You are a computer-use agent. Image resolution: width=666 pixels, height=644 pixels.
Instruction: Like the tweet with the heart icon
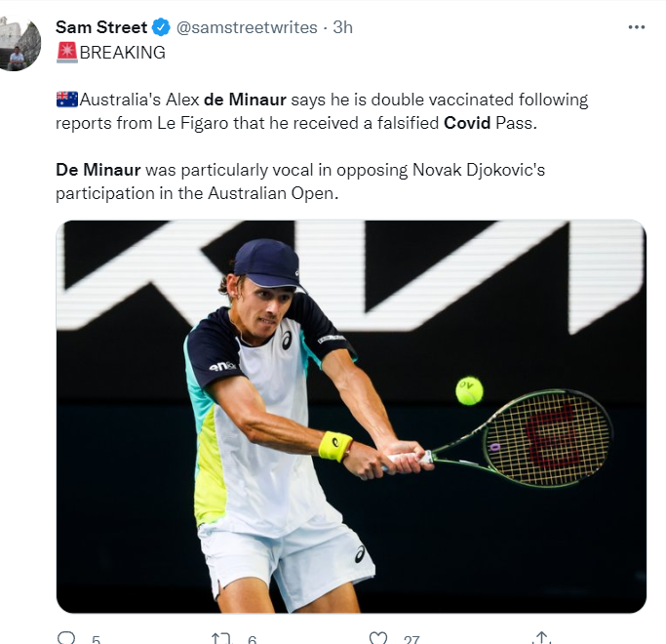(x=378, y=638)
